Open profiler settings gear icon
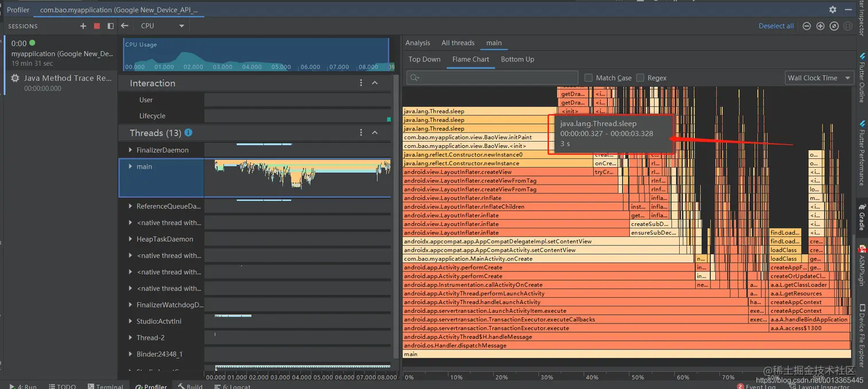 (x=833, y=10)
